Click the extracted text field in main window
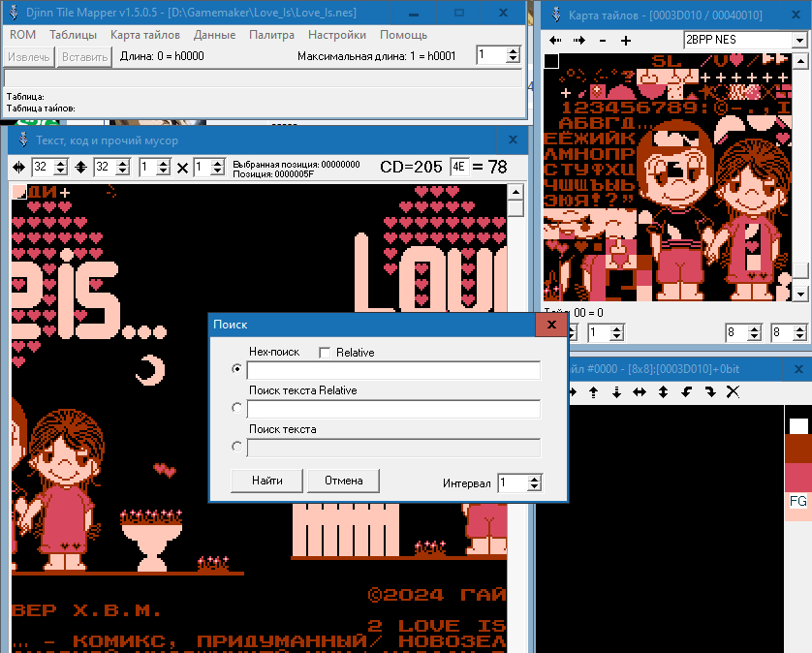Image resolution: width=812 pixels, height=653 pixels. click(x=263, y=78)
